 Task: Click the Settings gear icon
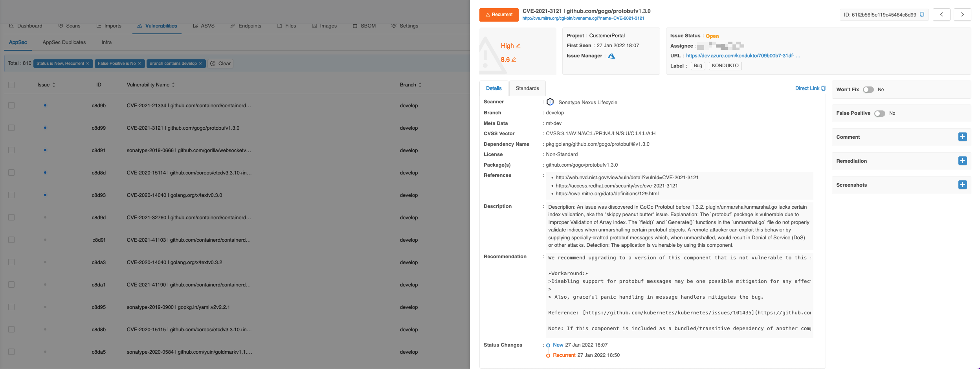[x=394, y=26]
